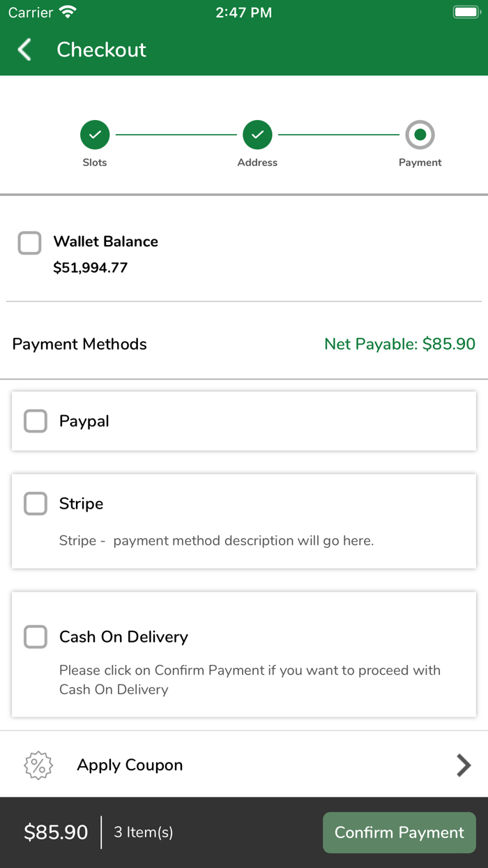
Task: Tap the battery icon in status bar
Action: coord(464,13)
